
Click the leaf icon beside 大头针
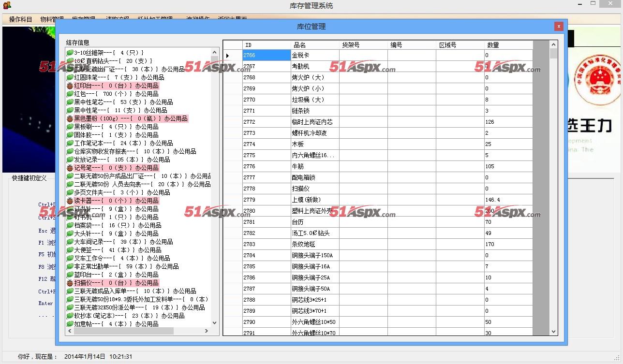(70, 233)
